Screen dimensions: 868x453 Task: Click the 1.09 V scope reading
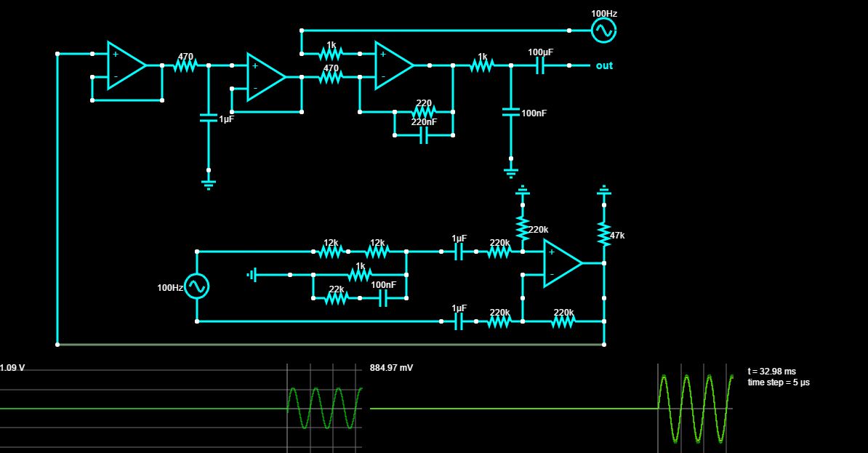point(12,368)
